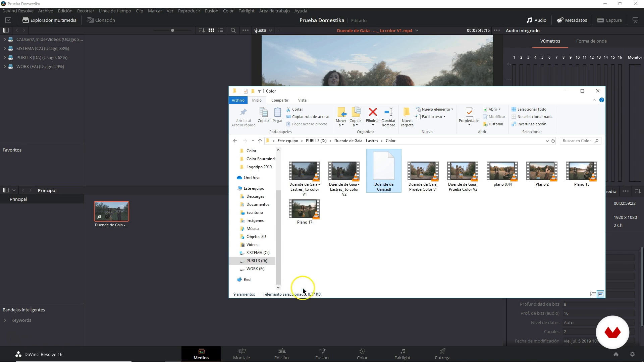This screenshot has height=362, width=644.
Task: Expand SISTEMA (C:\) drive in media browser
Action: pyautogui.click(x=5, y=48)
